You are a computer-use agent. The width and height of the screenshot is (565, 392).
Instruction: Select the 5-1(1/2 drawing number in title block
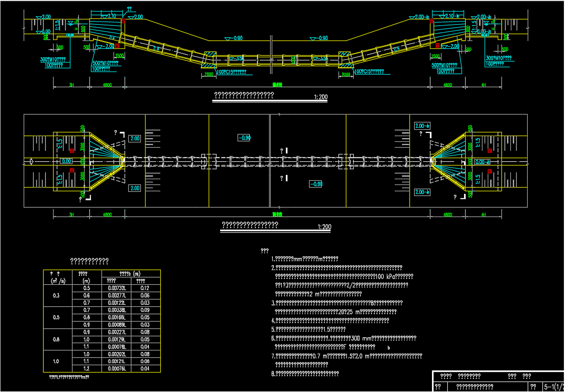pyautogui.click(x=553, y=386)
